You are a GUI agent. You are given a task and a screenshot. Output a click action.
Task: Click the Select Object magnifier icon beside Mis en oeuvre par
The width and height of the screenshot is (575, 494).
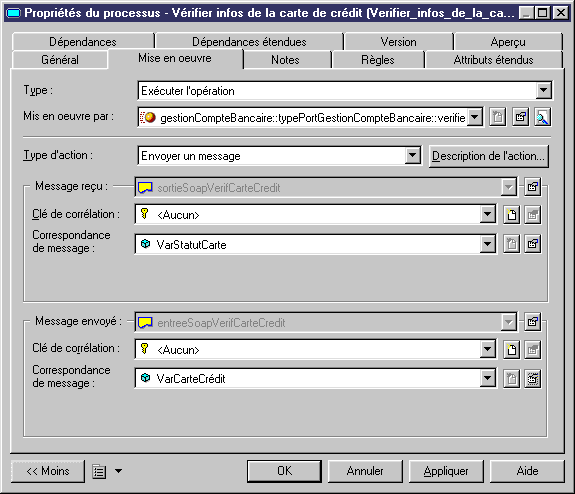coord(542,118)
